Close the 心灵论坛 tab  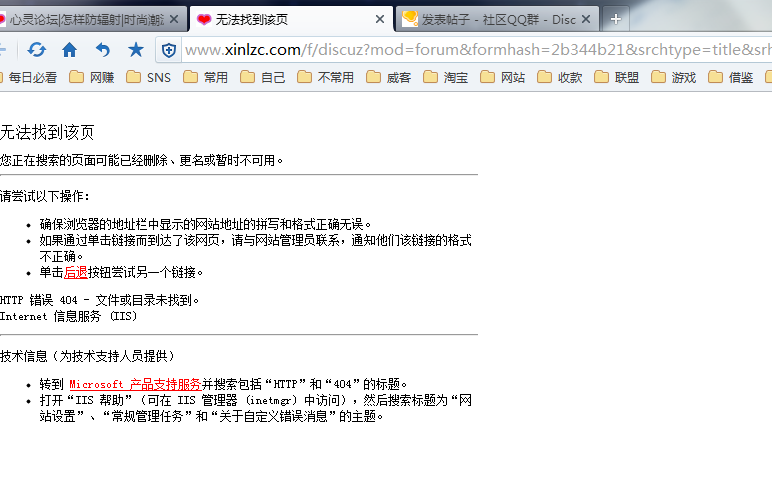click(174, 19)
